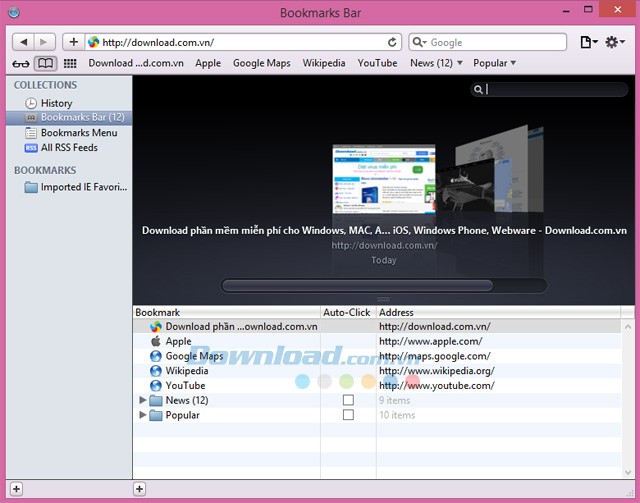The width and height of the screenshot is (640, 503).
Task: Open the Top Sites grid icon
Action: [69, 63]
